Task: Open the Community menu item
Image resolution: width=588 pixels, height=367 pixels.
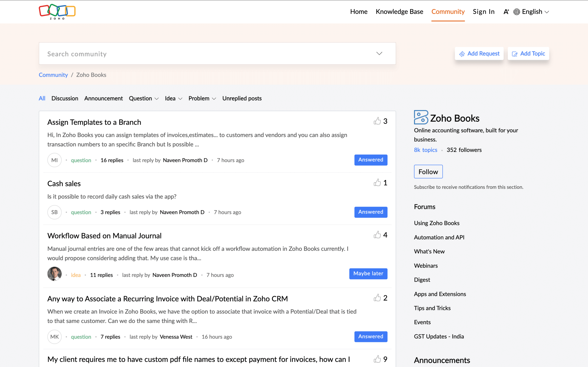Action: pyautogui.click(x=448, y=11)
